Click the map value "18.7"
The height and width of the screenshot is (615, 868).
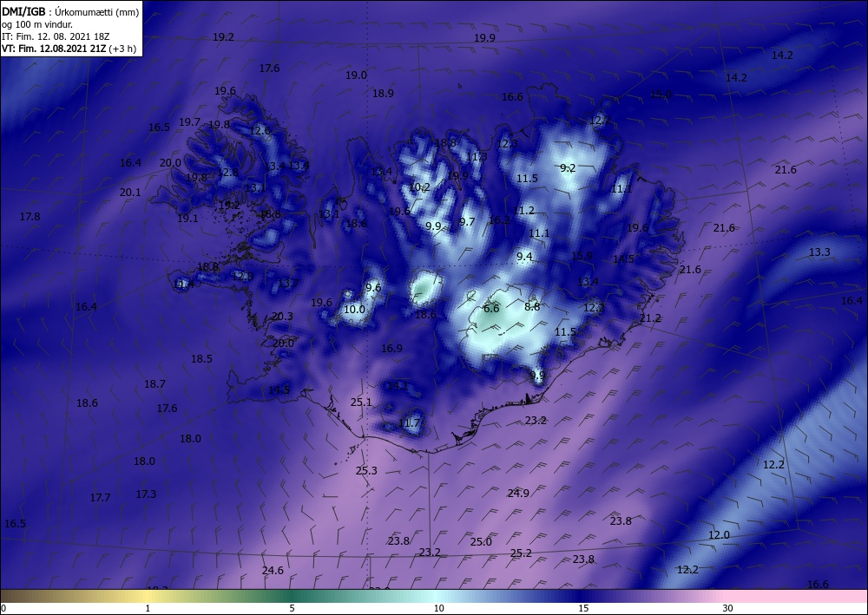155,383
